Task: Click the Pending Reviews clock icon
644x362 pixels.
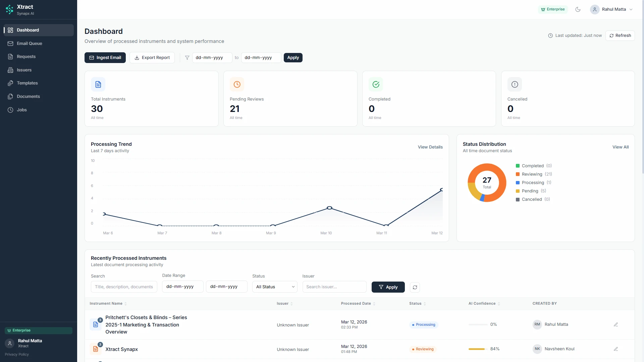Action: click(x=237, y=84)
